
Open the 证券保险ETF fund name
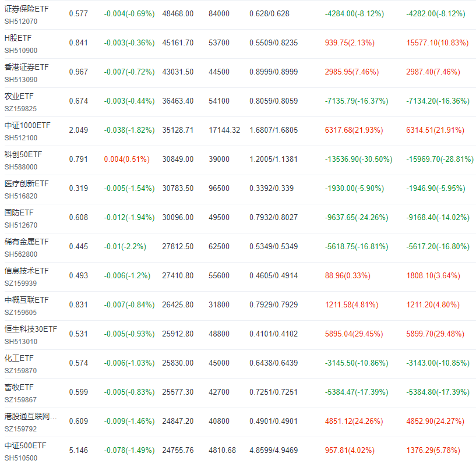pos(26,9)
